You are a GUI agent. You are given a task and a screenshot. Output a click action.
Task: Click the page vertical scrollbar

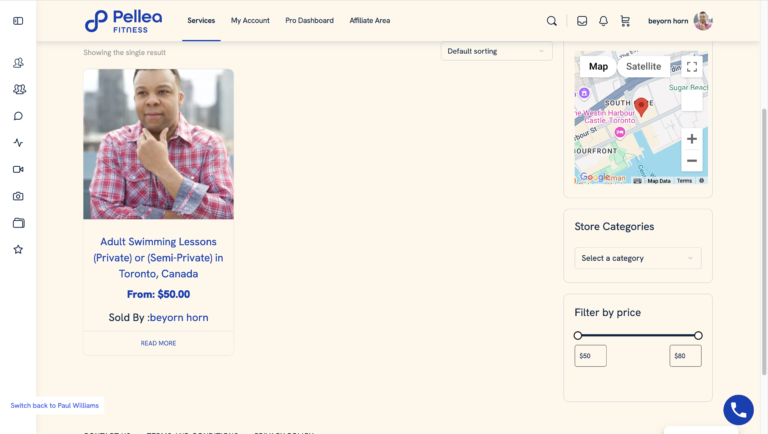click(x=764, y=241)
